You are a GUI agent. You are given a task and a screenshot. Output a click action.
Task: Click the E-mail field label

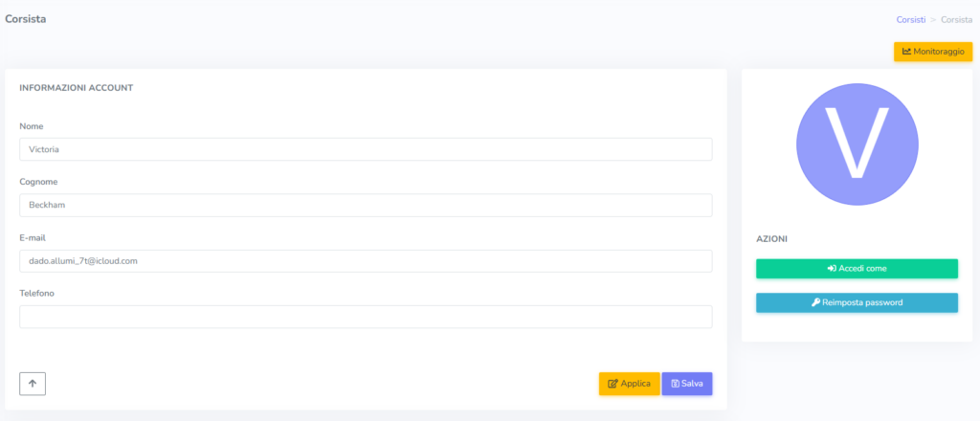[x=33, y=237]
